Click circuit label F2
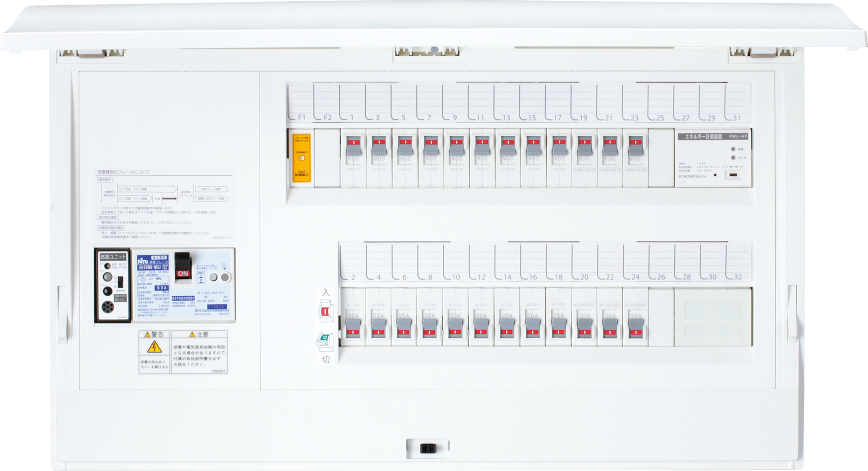This screenshot has height=471, width=868. click(328, 117)
